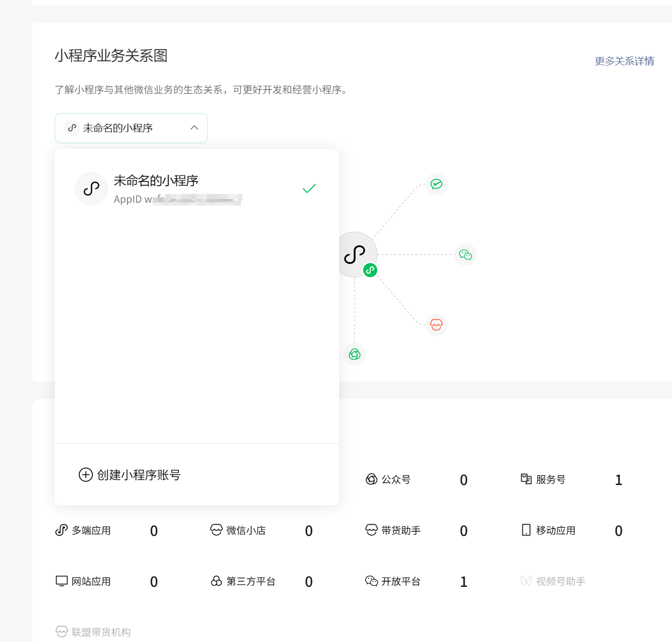The height and width of the screenshot is (642, 672).
Task: Click the 带货助手 icon
Action: click(372, 530)
